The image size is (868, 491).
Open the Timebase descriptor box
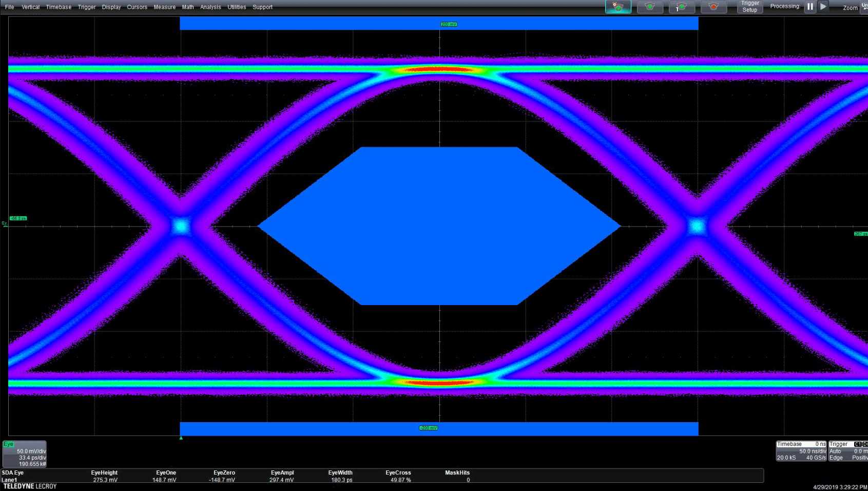click(801, 451)
